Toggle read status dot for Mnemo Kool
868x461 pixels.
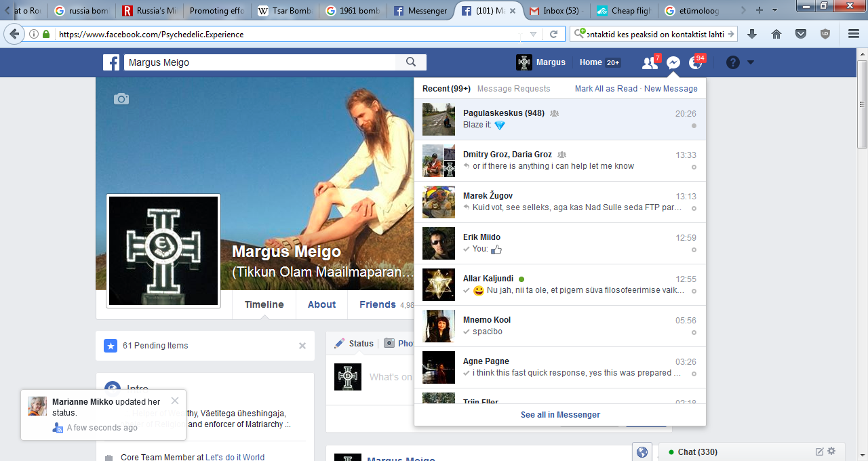[694, 332]
